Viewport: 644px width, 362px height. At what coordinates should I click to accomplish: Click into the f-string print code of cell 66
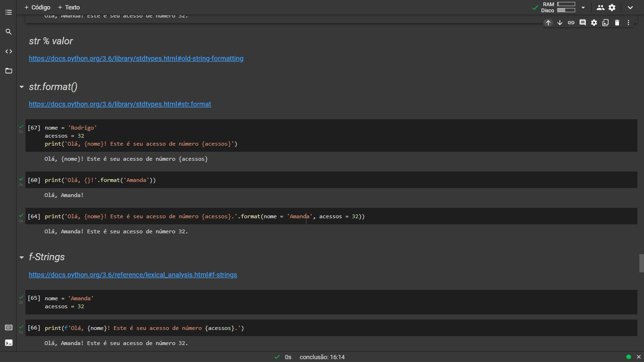144,328
